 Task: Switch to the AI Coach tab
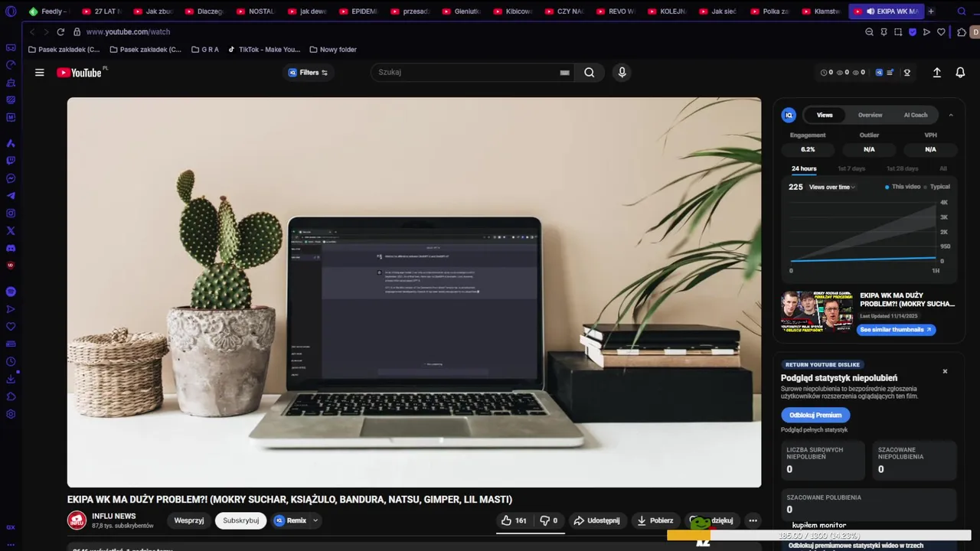[916, 115]
